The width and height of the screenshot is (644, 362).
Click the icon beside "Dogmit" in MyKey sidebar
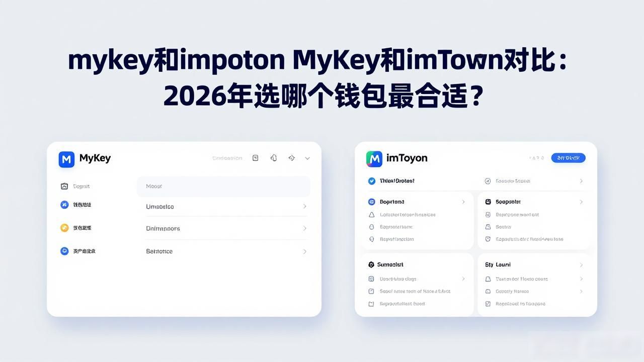coord(64,186)
